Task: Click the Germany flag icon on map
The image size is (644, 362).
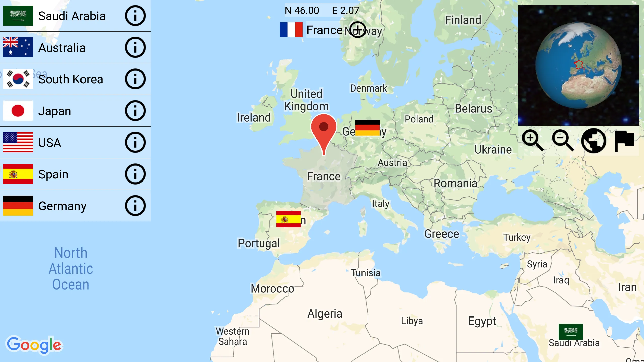Action: pyautogui.click(x=367, y=126)
